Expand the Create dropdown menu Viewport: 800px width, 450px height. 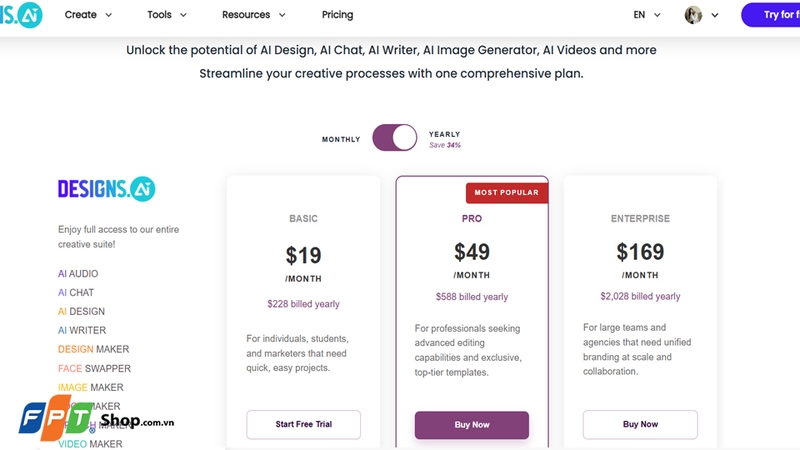click(x=88, y=15)
